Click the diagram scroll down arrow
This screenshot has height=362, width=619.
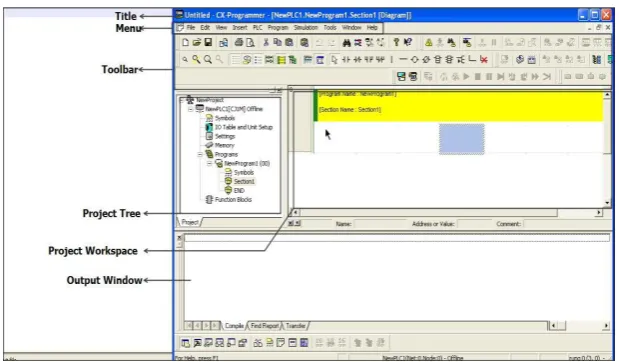pos(607,203)
